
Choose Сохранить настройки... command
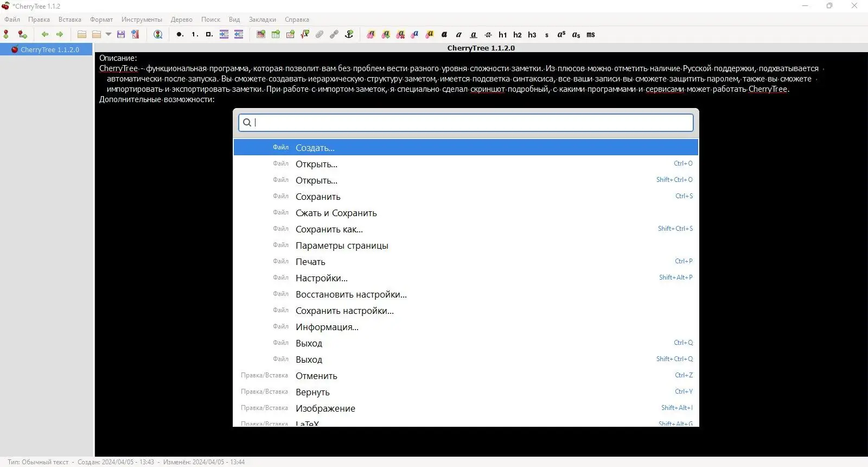pos(466,310)
